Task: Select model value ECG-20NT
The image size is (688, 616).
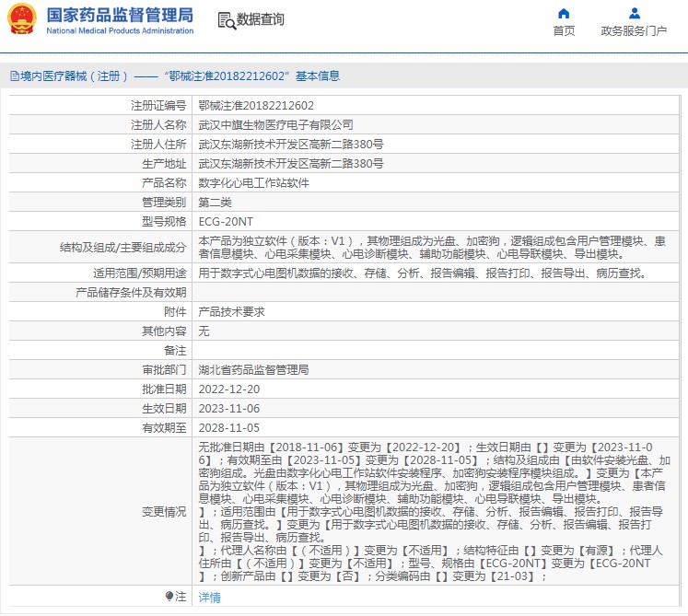Action: (226, 222)
